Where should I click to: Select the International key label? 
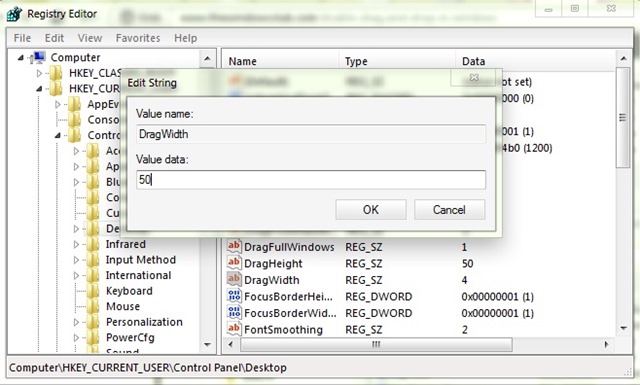tap(138, 275)
